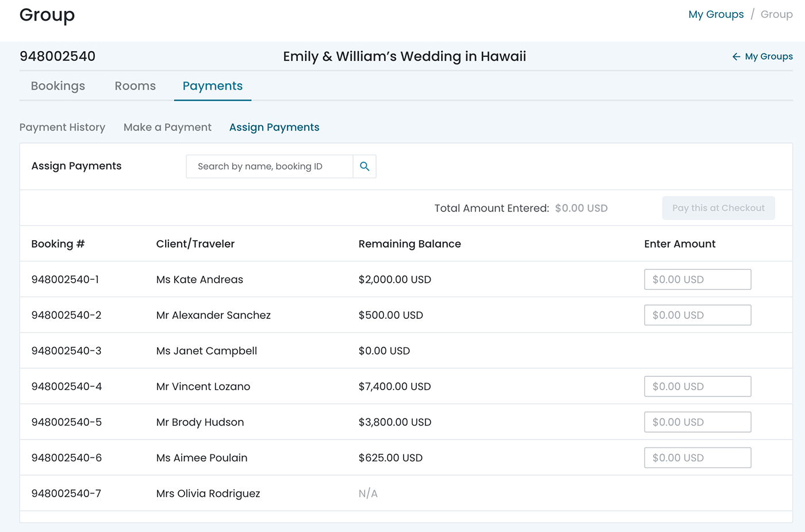Image resolution: width=805 pixels, height=532 pixels.
Task: Click the back arrow beside My Groups
Action: 736,57
